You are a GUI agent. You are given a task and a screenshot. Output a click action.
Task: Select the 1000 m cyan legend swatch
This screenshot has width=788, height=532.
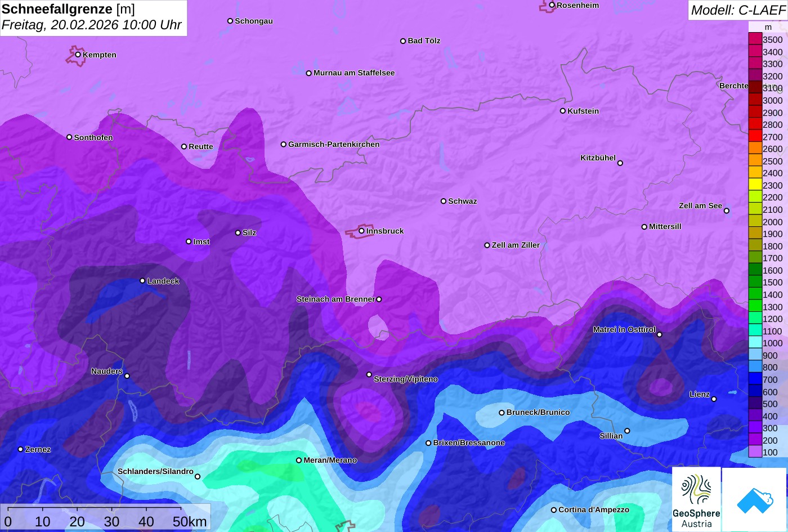click(755, 343)
